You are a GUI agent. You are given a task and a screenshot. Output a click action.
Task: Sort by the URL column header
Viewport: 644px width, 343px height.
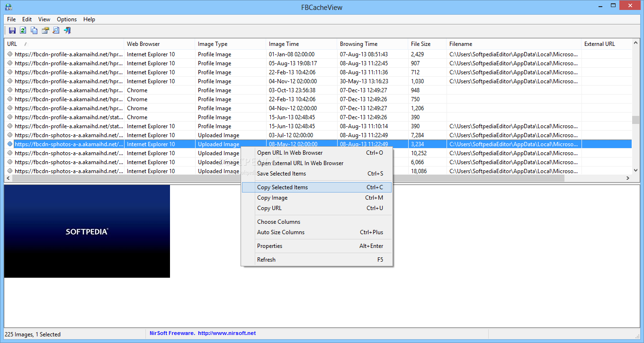64,44
